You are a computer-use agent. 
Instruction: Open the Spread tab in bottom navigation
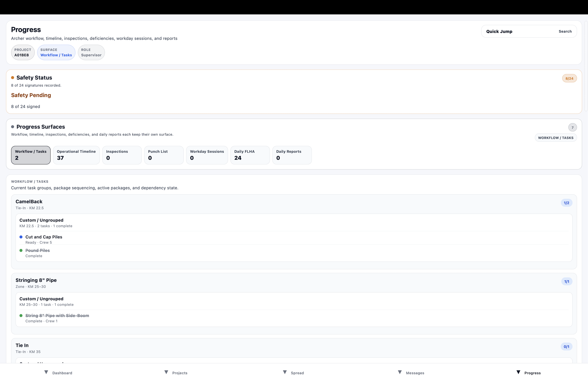[x=293, y=373]
